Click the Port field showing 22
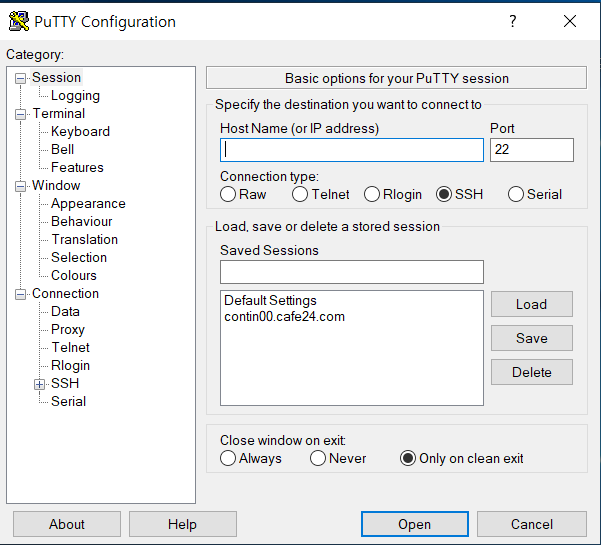The height and width of the screenshot is (545, 601). click(532, 150)
